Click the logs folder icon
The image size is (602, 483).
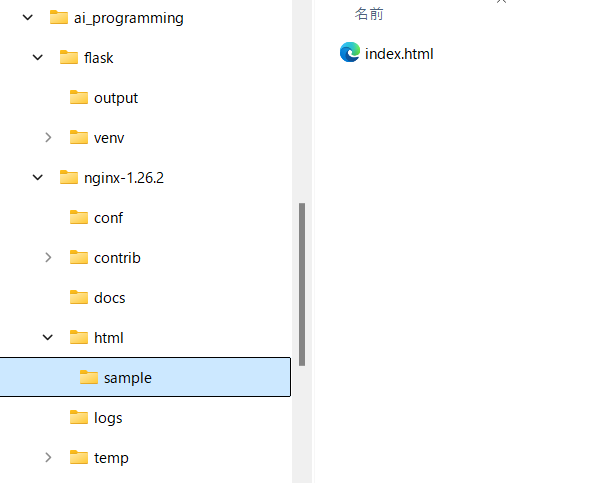(x=79, y=418)
